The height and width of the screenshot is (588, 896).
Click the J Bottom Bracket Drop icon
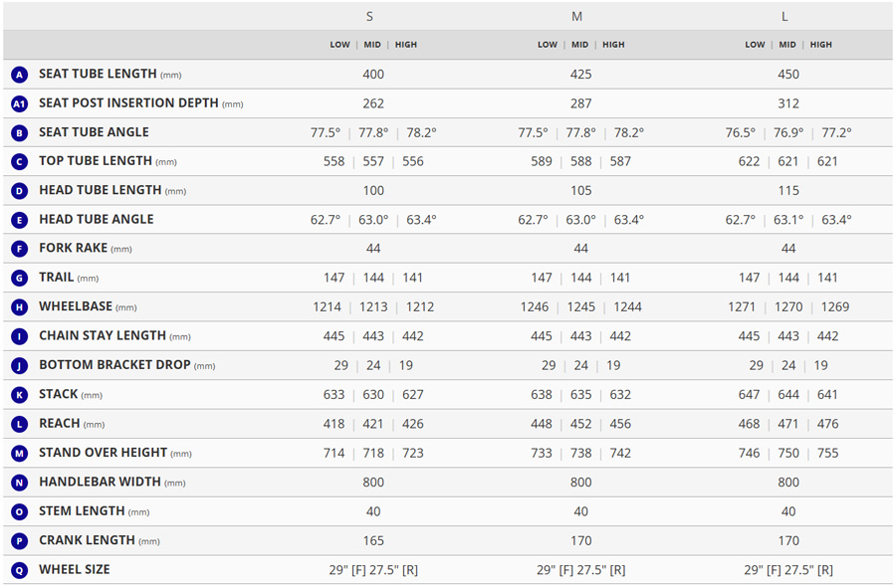click(20, 366)
